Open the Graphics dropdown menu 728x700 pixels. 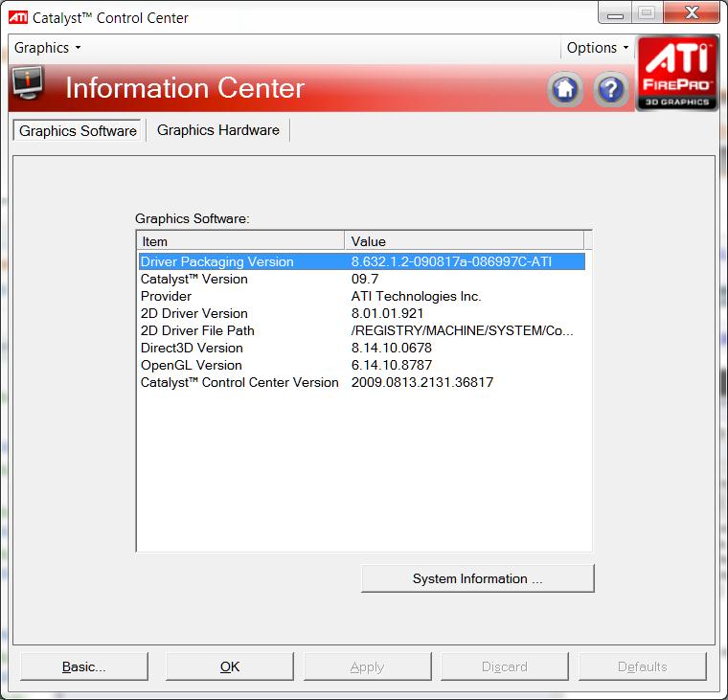(47, 47)
